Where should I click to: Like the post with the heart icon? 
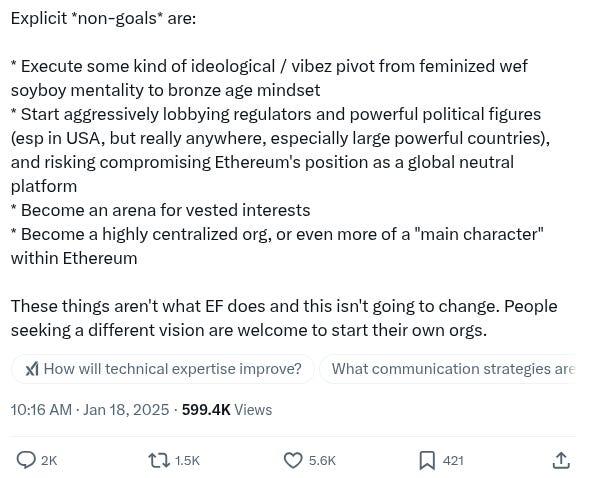point(293,460)
